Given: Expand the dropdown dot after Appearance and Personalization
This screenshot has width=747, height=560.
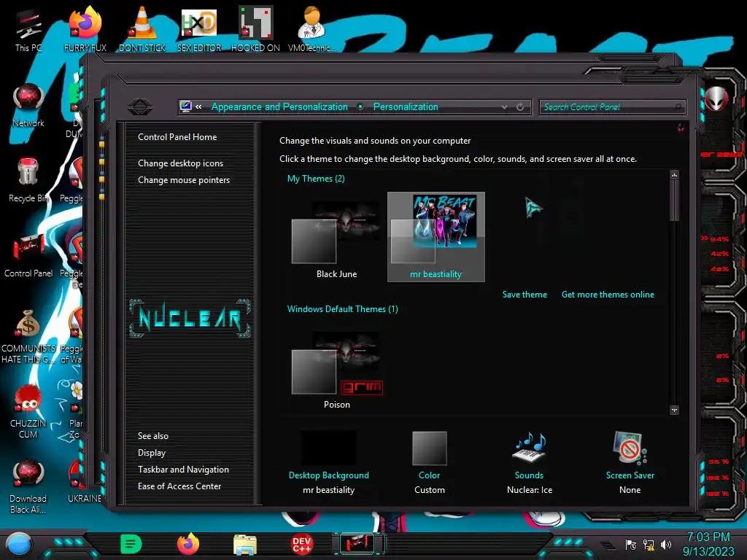Looking at the screenshot, I should (x=360, y=106).
